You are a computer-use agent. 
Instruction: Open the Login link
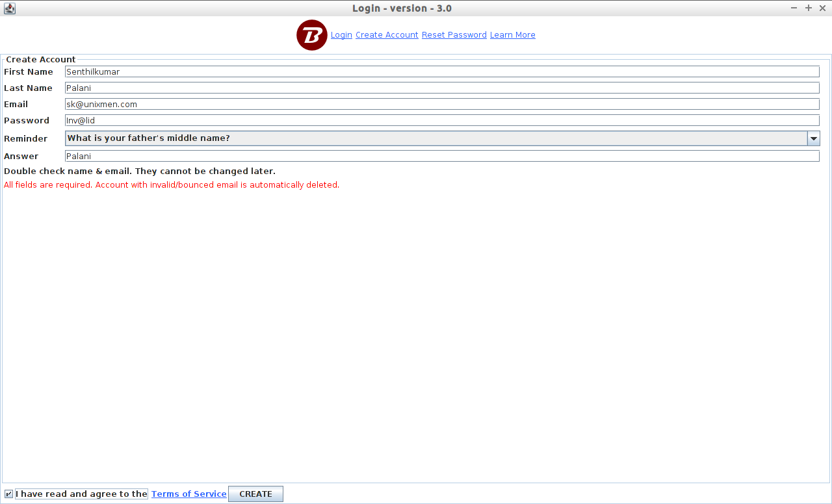(x=341, y=35)
